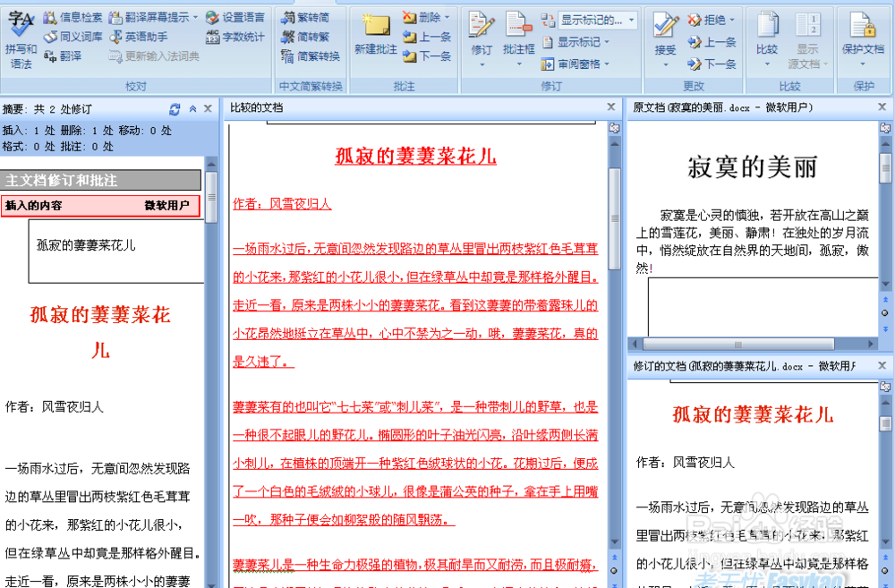Click the 比较 compare documents icon
The image size is (895, 588).
[x=767, y=24]
